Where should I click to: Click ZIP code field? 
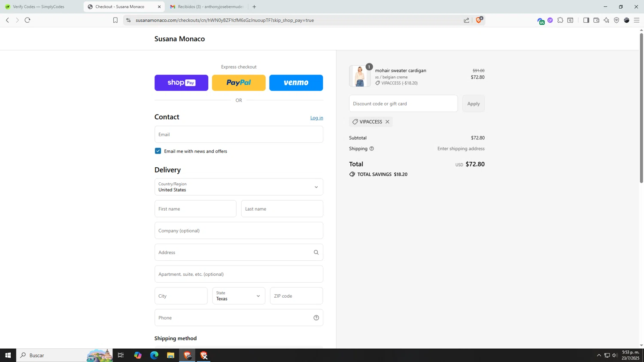296,296
